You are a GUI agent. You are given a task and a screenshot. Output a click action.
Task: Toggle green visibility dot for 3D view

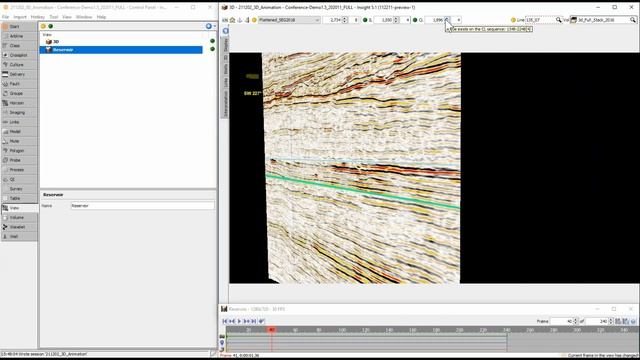click(x=212, y=41)
